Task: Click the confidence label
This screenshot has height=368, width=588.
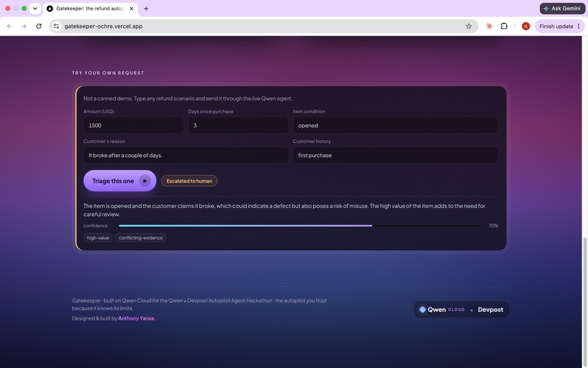Action: pos(96,226)
